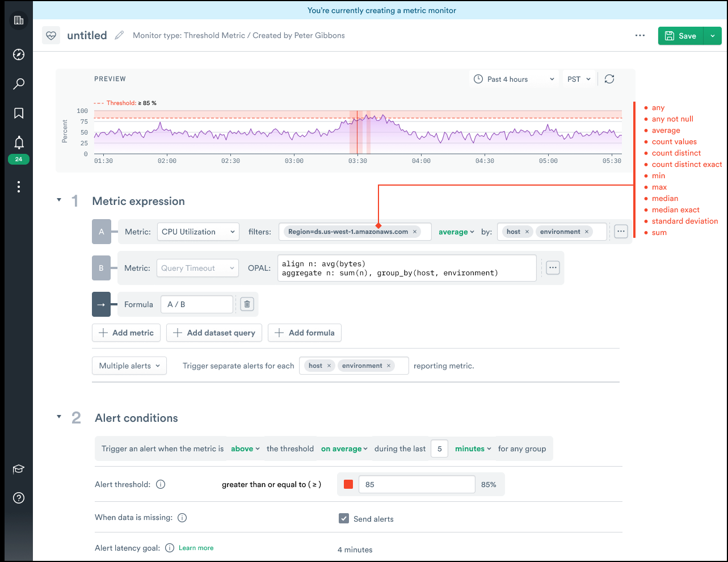Open the Multiple alerts dropdown

[x=129, y=366]
